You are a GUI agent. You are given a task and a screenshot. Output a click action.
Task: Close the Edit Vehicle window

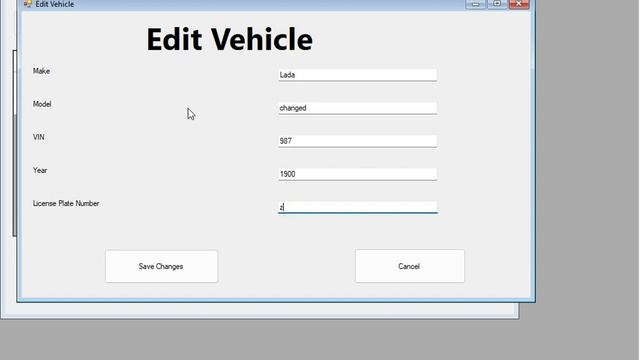519,4
